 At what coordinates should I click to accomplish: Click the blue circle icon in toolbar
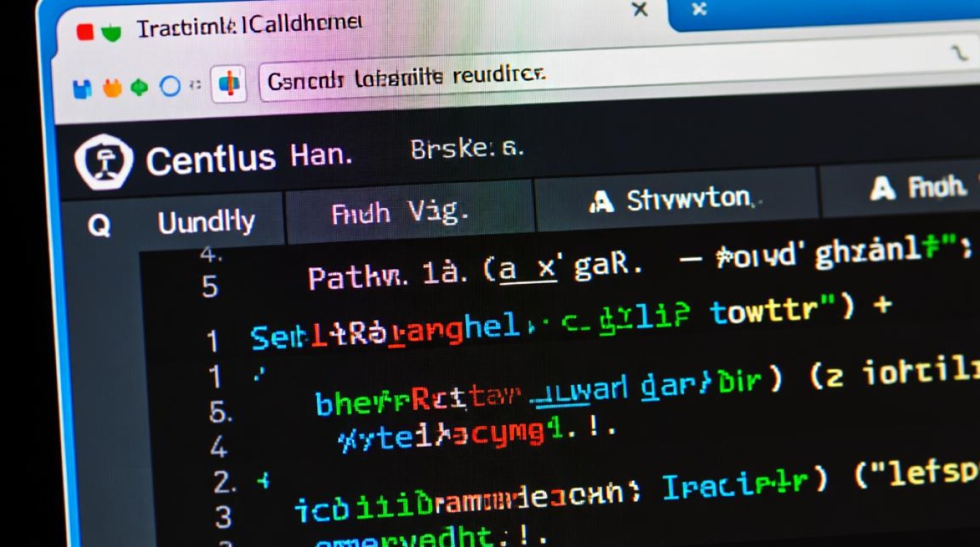pyautogui.click(x=170, y=86)
